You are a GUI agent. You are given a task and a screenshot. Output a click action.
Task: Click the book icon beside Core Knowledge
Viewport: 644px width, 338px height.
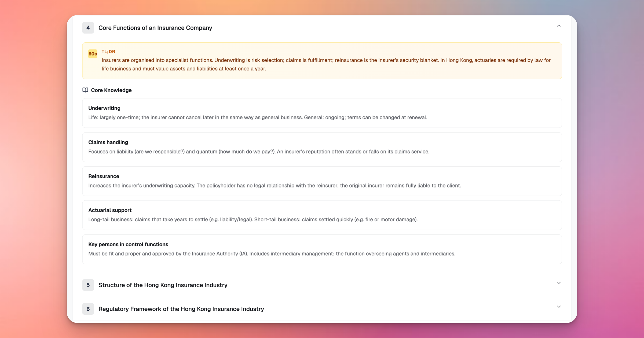tap(85, 90)
